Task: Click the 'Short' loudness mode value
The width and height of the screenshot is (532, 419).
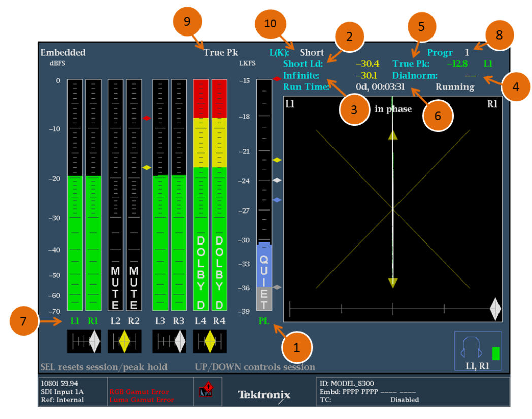Action: click(312, 53)
